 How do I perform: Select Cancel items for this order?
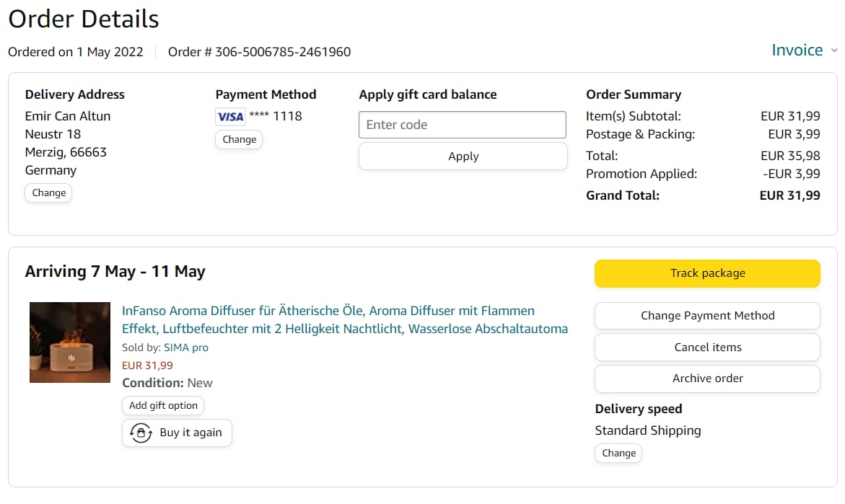707,347
